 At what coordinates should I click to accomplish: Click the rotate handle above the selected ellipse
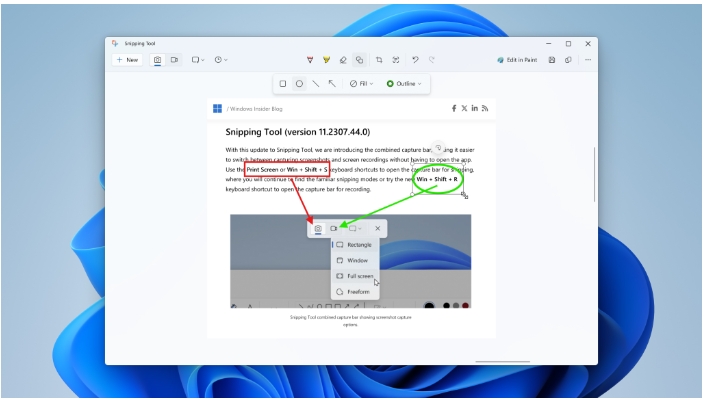(x=438, y=148)
